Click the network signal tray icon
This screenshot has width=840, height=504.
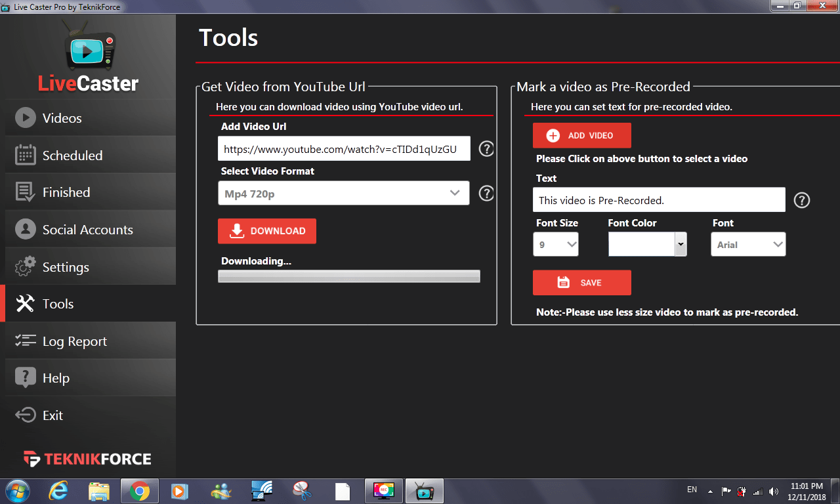click(758, 491)
